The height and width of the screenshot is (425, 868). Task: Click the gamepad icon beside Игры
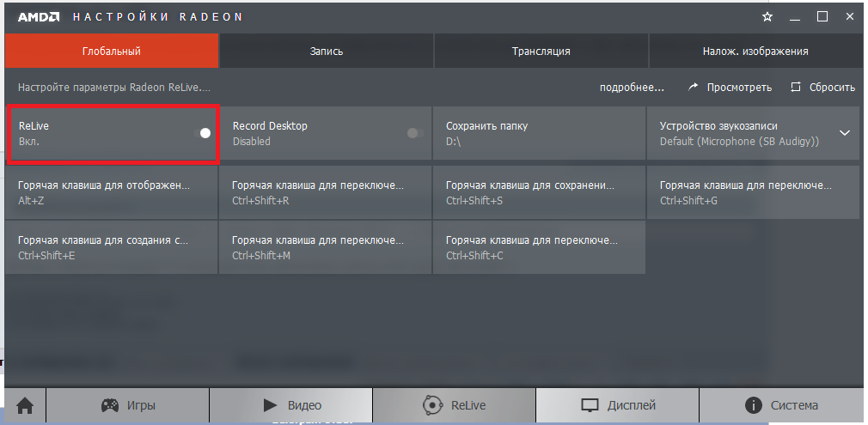tap(110, 405)
